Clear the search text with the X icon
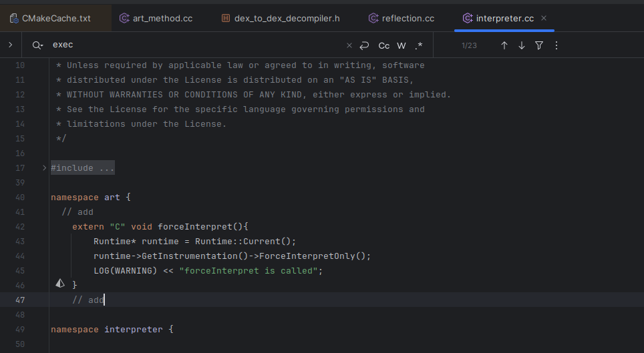 coord(349,45)
